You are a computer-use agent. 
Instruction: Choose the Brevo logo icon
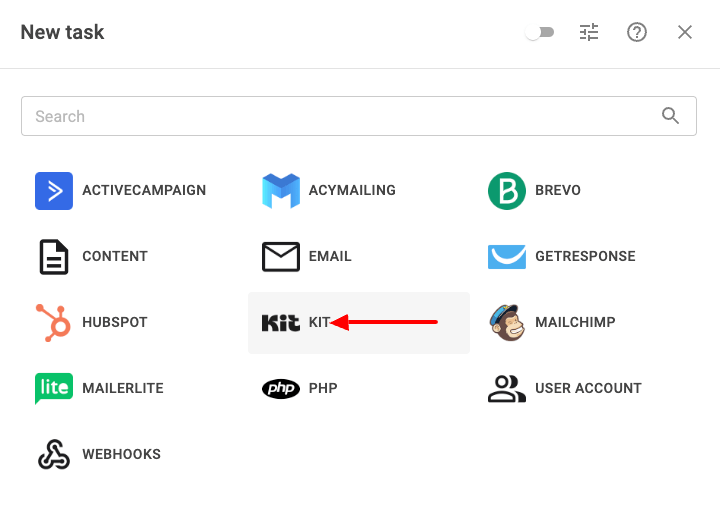506,191
